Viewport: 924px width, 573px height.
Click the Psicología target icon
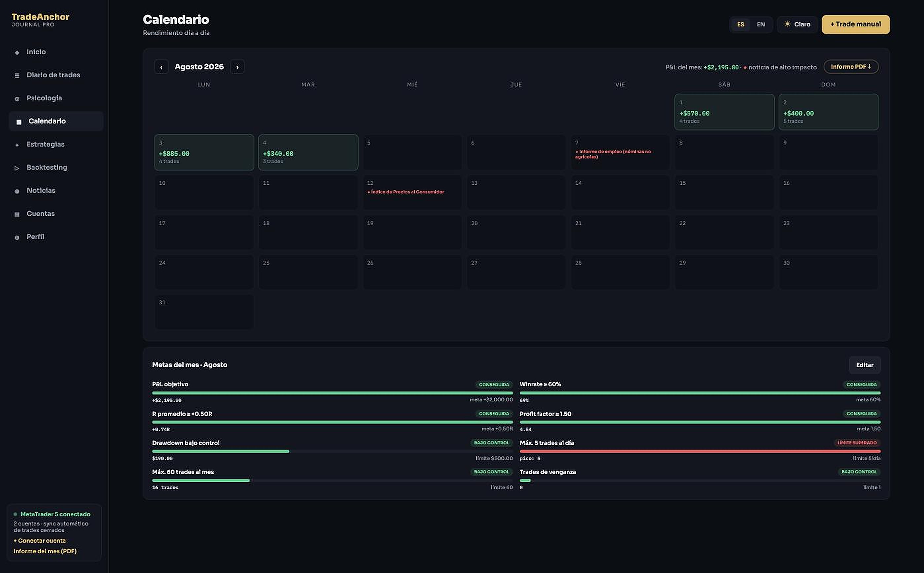coord(17,99)
